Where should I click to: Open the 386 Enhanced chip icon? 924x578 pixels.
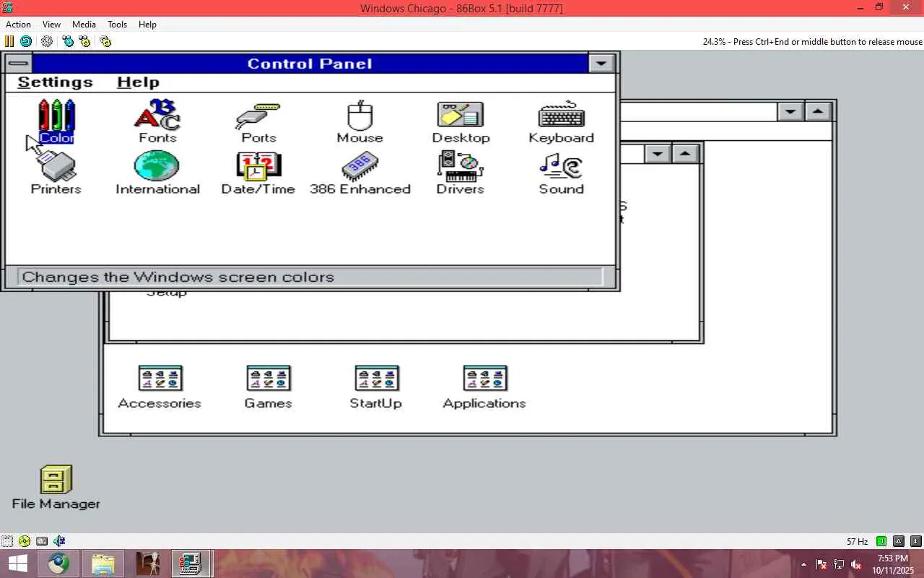tap(359, 173)
